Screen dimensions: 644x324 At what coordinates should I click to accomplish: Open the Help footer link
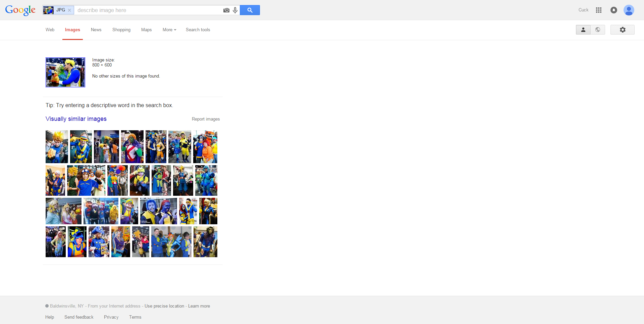pyautogui.click(x=50, y=317)
